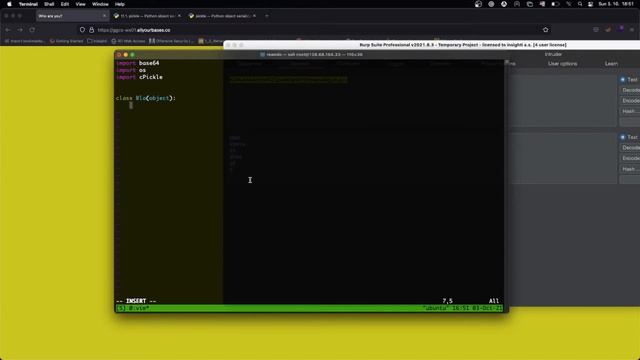
Task: Close the 'Who are you?' browser tab
Action: [x=104, y=16]
